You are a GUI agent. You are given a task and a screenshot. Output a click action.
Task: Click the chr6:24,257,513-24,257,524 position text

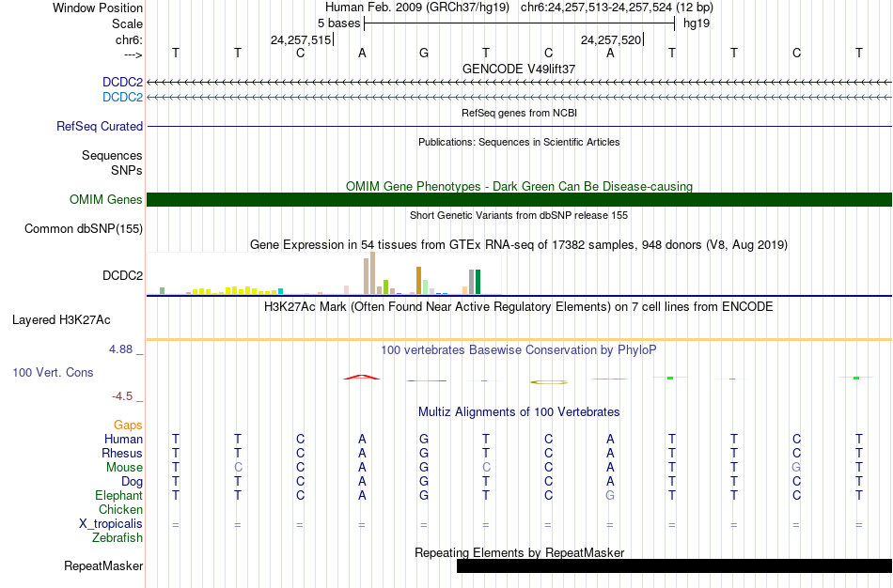pyautogui.click(x=617, y=8)
